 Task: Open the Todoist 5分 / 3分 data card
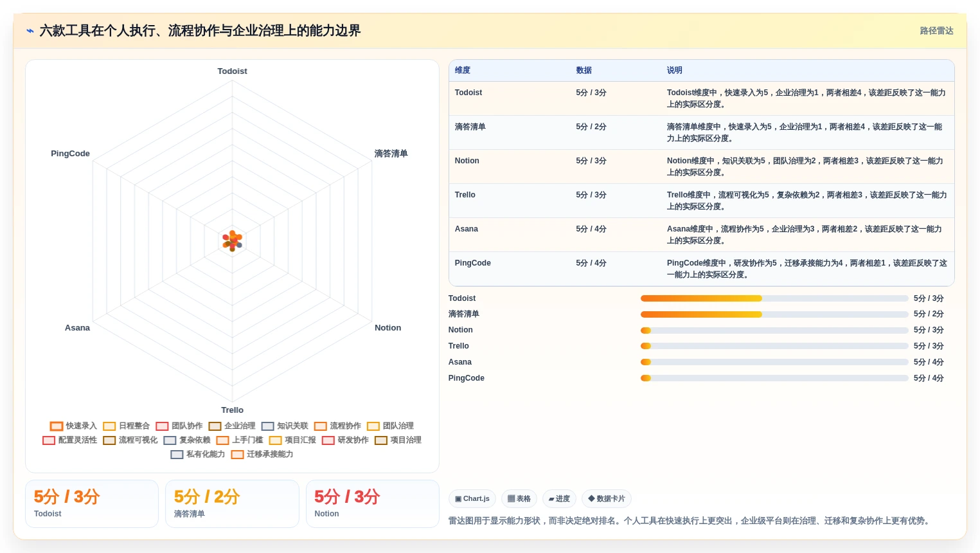(92, 504)
